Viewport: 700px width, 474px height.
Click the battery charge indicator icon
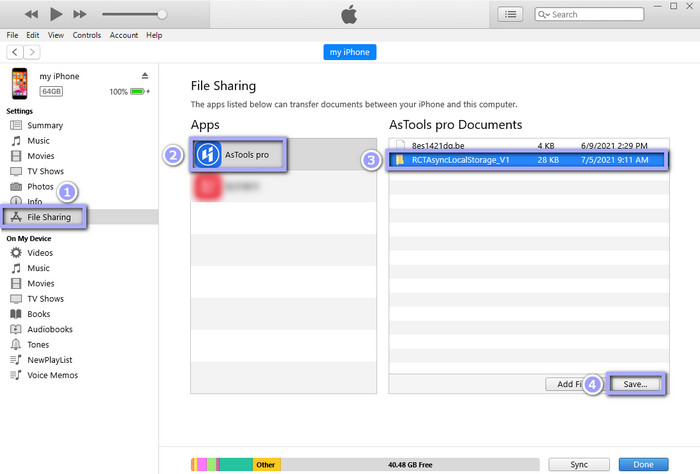coord(138,91)
